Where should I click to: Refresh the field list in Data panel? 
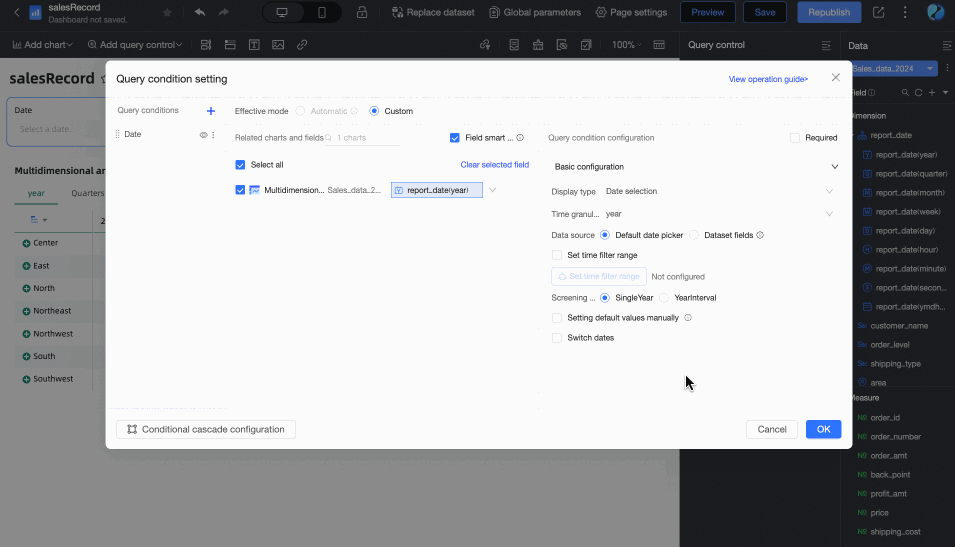pos(918,93)
